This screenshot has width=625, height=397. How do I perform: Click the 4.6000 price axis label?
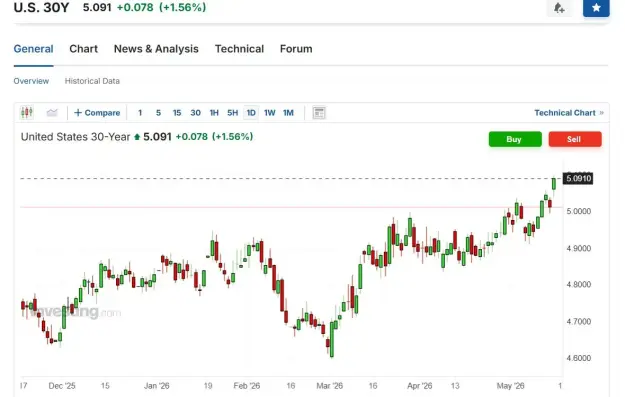coord(578,358)
